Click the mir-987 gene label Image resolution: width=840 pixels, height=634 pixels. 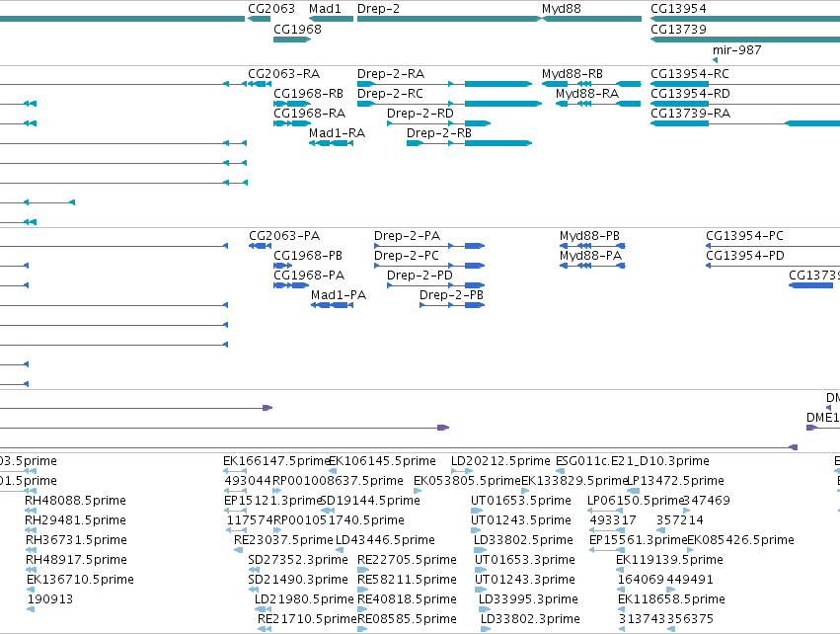pyautogui.click(x=736, y=49)
